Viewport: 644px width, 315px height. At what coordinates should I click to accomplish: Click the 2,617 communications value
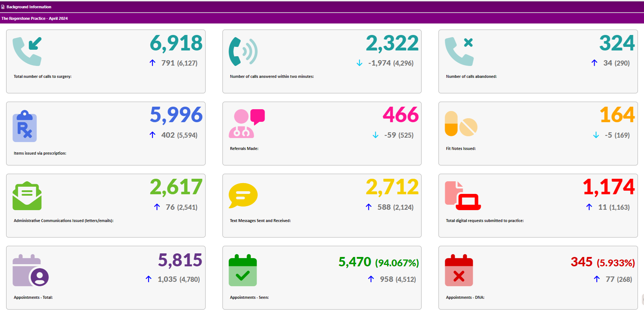[176, 187]
